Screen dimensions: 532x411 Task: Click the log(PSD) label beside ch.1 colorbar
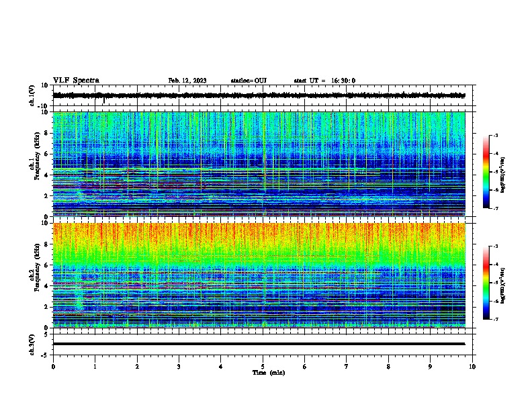pos(503,175)
